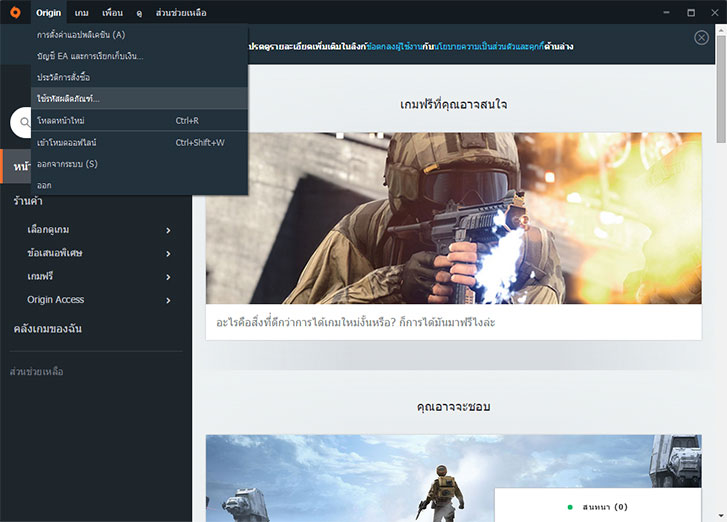This screenshot has width=727, height=522.
Task: Open ข้อตกลงผู้ใช้งาน link in banner
Action: [394, 46]
